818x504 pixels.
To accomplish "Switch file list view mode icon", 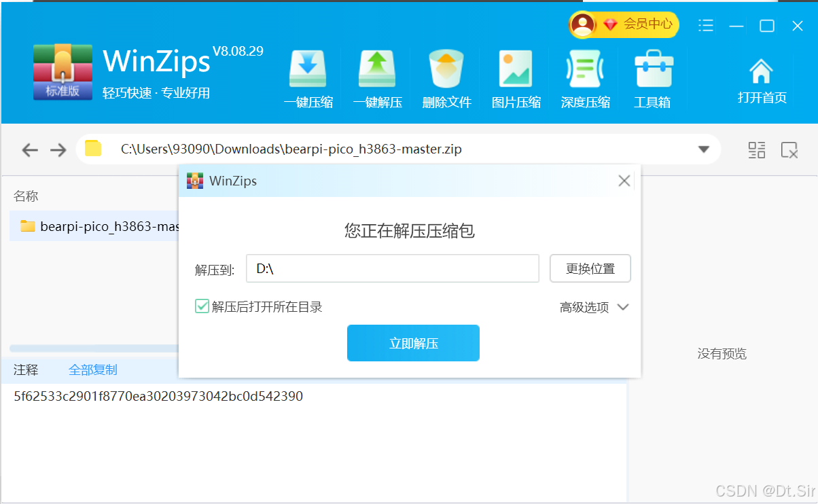I will click(x=757, y=150).
